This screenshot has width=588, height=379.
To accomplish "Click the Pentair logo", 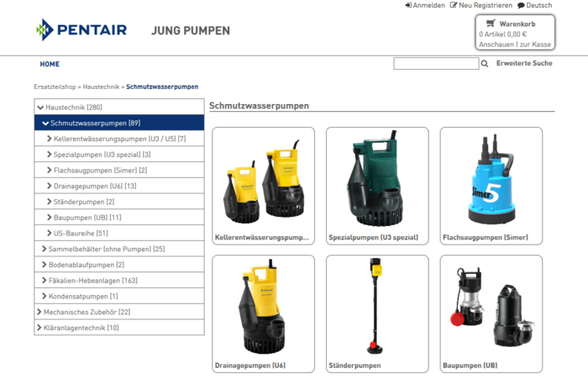I will [x=81, y=29].
